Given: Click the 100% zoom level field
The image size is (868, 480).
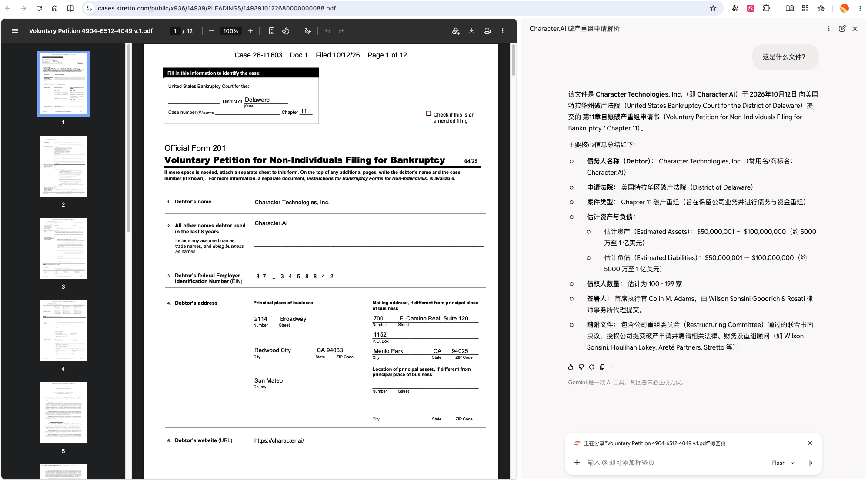Looking at the screenshot, I should pyautogui.click(x=230, y=31).
